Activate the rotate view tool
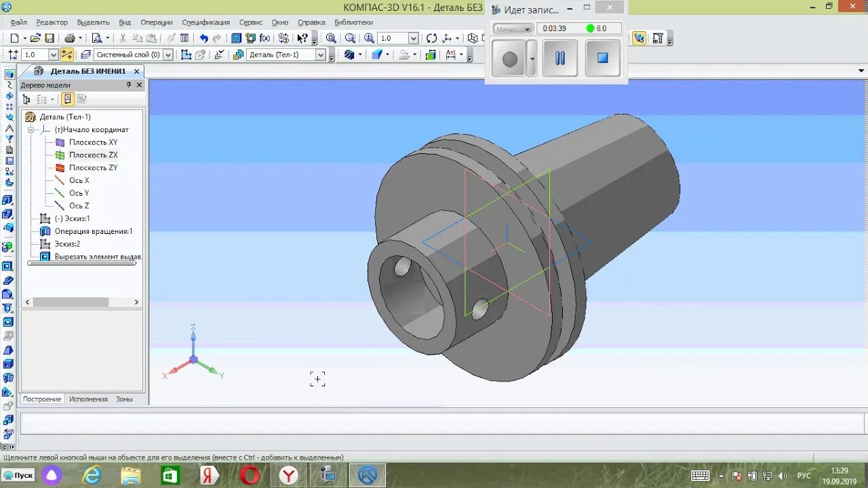 pyautogui.click(x=431, y=38)
